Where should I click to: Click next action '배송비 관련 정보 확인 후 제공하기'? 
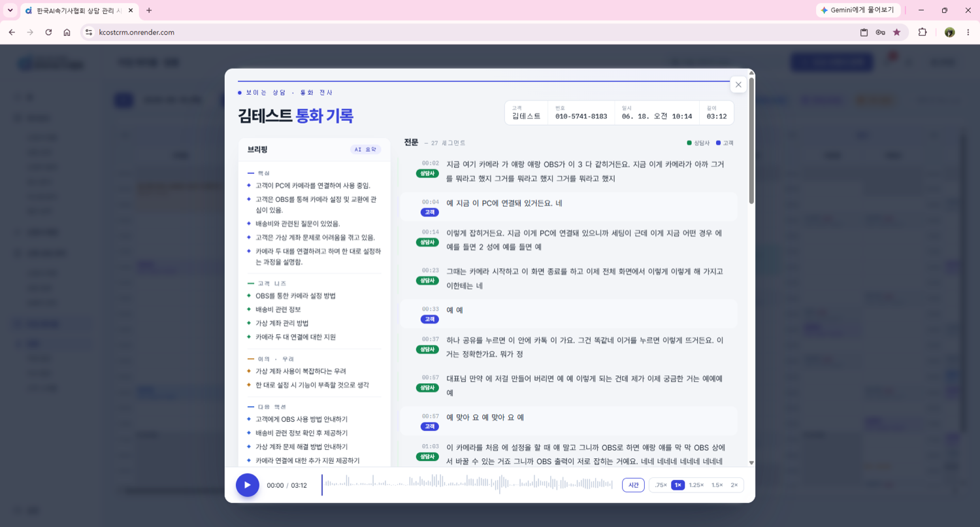(x=301, y=433)
